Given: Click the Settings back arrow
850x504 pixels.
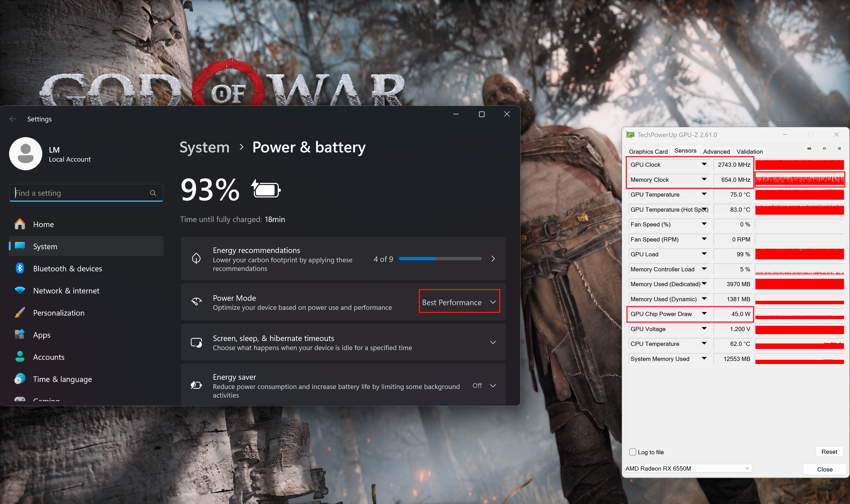Looking at the screenshot, I should pyautogui.click(x=13, y=119).
